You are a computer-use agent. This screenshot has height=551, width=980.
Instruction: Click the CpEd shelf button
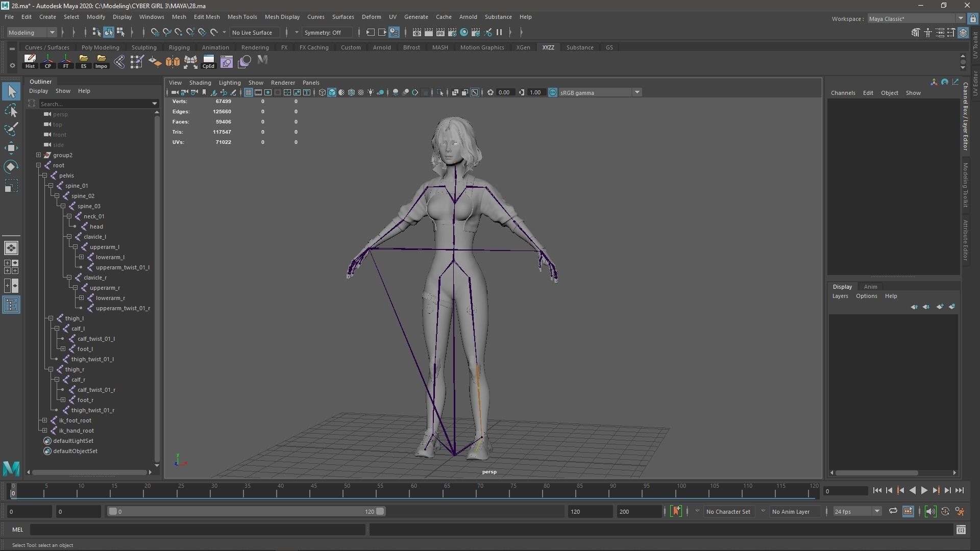point(208,61)
